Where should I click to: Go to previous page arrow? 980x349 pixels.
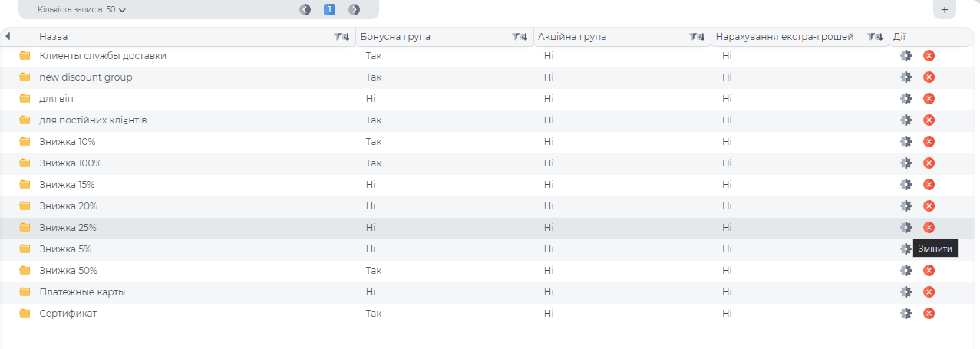click(x=305, y=9)
